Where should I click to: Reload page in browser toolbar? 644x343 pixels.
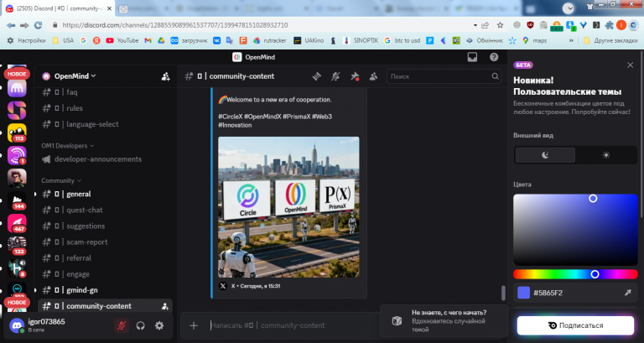(x=39, y=25)
